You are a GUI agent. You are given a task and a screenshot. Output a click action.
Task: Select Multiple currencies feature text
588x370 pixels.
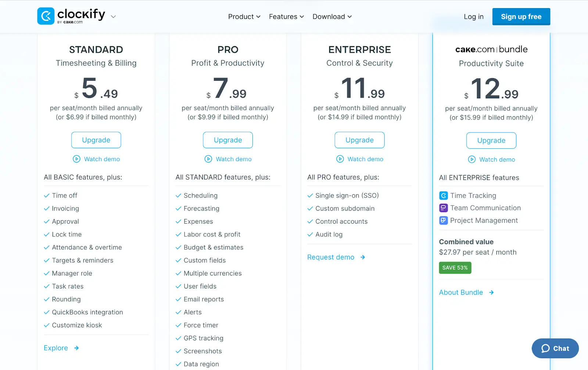(213, 273)
